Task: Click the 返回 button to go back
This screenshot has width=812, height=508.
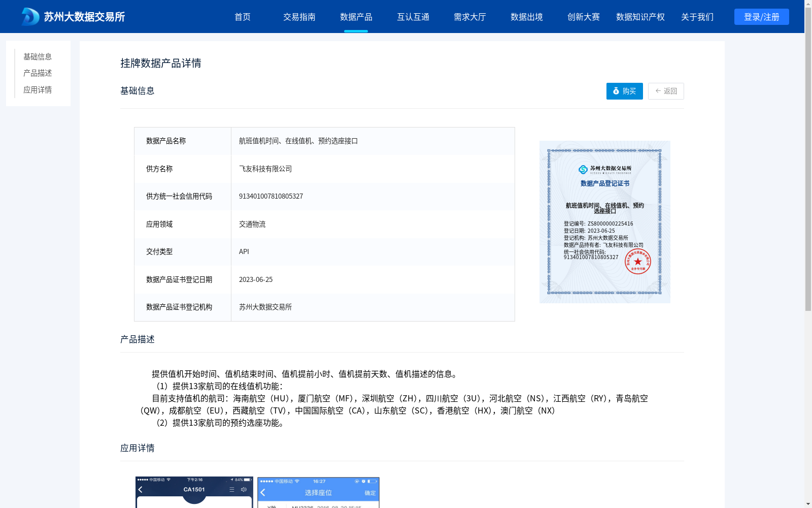Action: [x=666, y=91]
